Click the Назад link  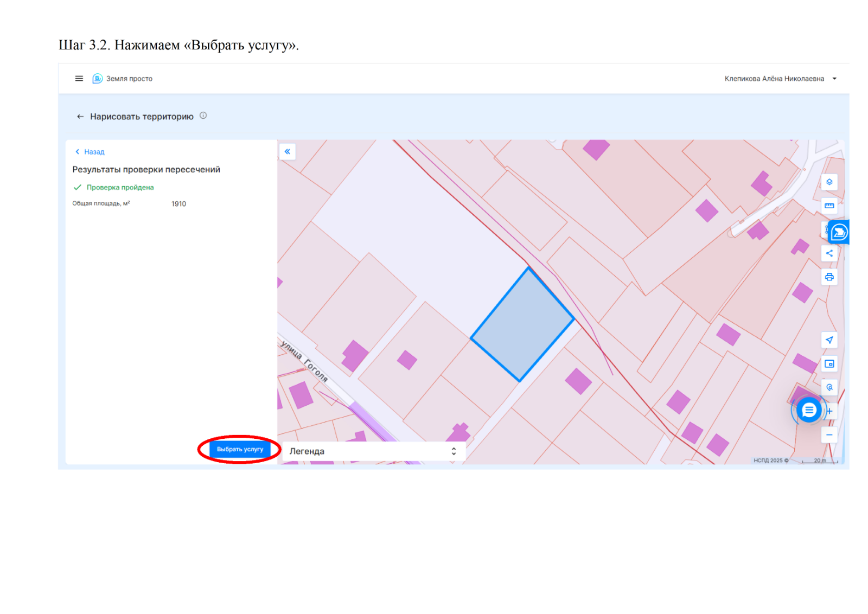[90, 152]
